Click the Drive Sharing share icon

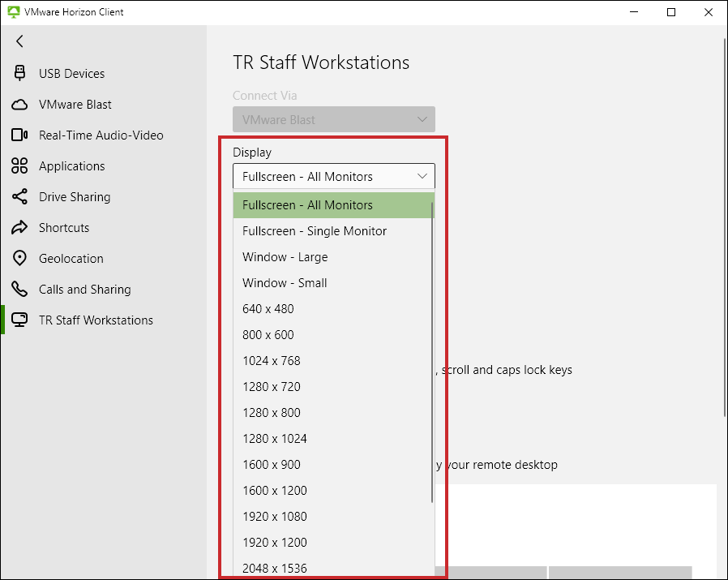19,196
